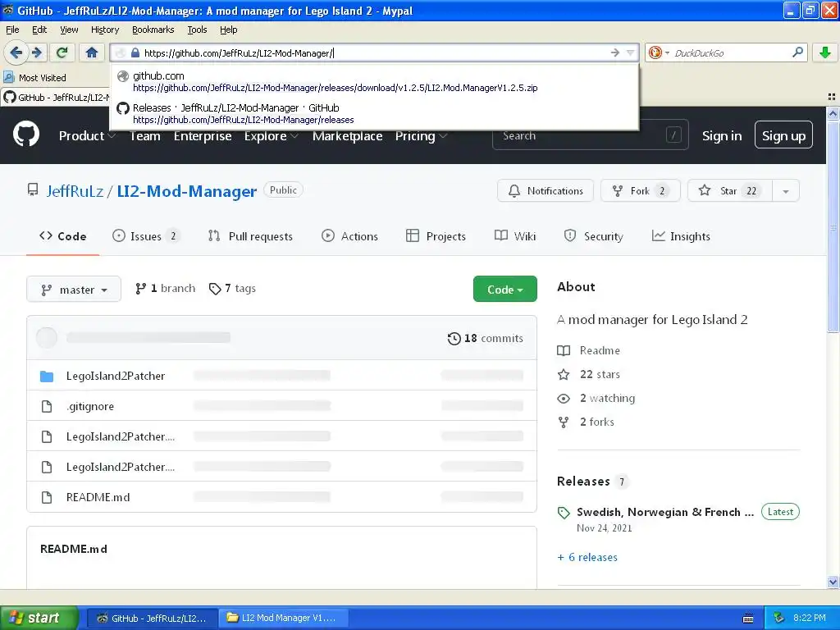The height and width of the screenshot is (630, 840).
Task: Click the Go arrow in the address bar
Action: click(x=615, y=52)
